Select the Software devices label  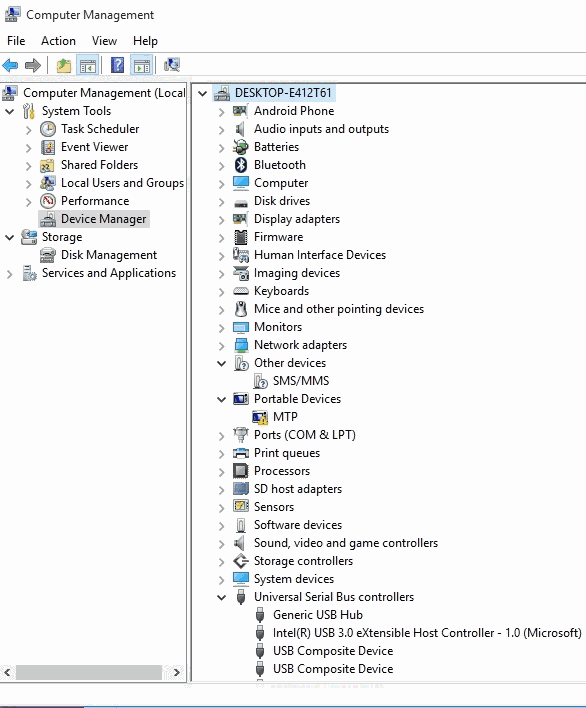point(298,525)
